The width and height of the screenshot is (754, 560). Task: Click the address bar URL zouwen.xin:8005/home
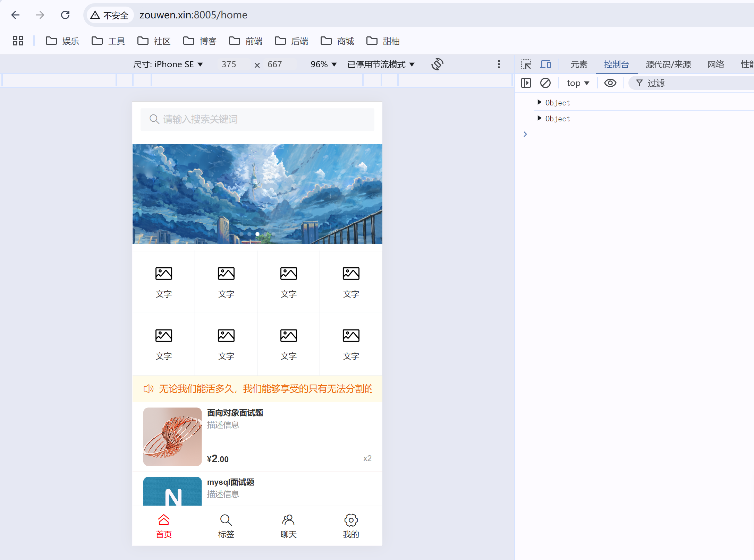193,15
